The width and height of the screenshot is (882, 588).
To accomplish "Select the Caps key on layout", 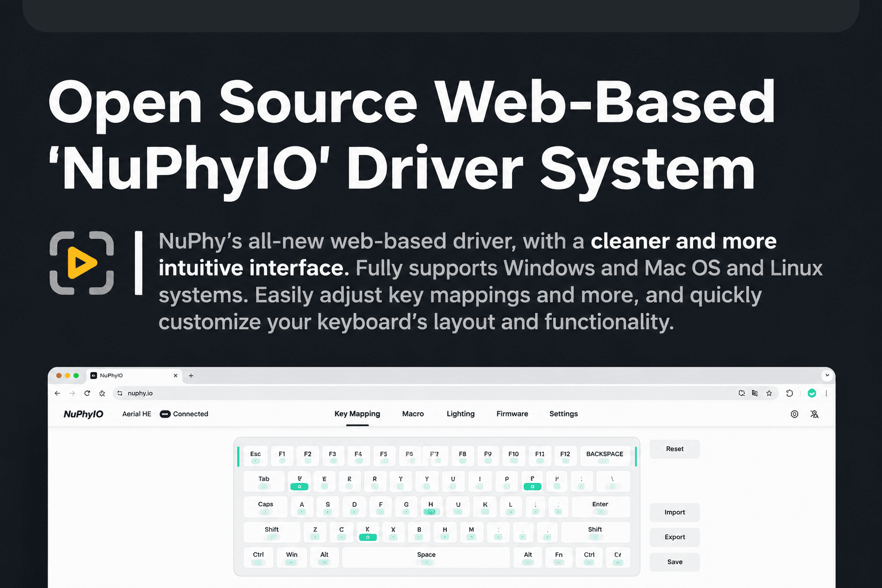I will pyautogui.click(x=265, y=507).
